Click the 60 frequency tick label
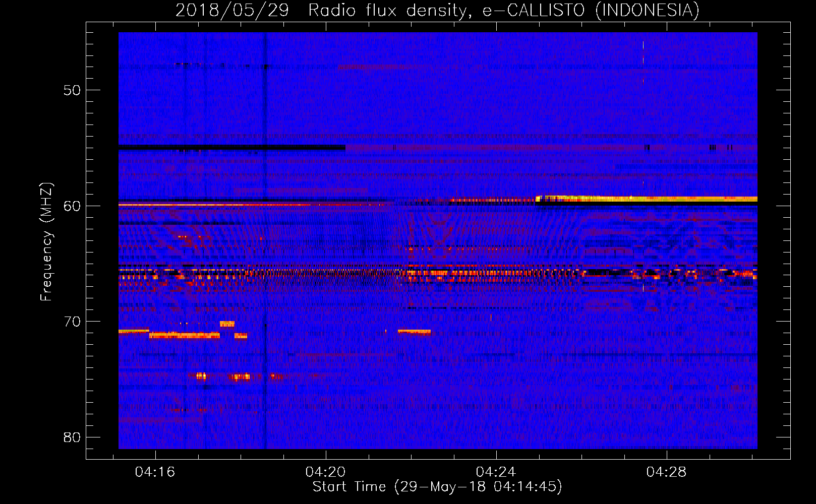816x504 pixels. (x=72, y=206)
